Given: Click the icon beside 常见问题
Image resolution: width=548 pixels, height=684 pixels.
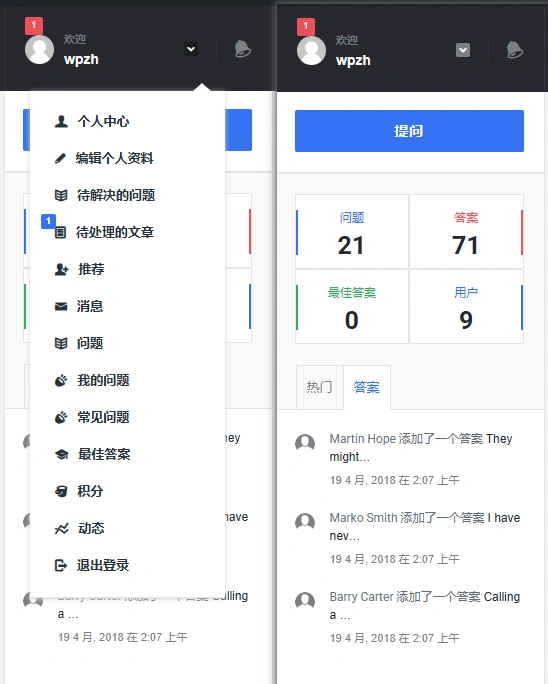Looking at the screenshot, I should (61, 417).
